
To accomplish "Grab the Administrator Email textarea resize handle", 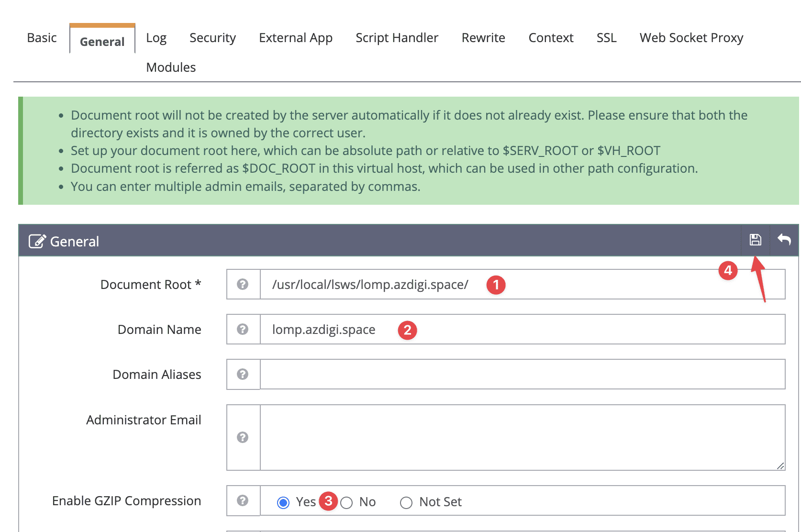I will (x=780, y=465).
